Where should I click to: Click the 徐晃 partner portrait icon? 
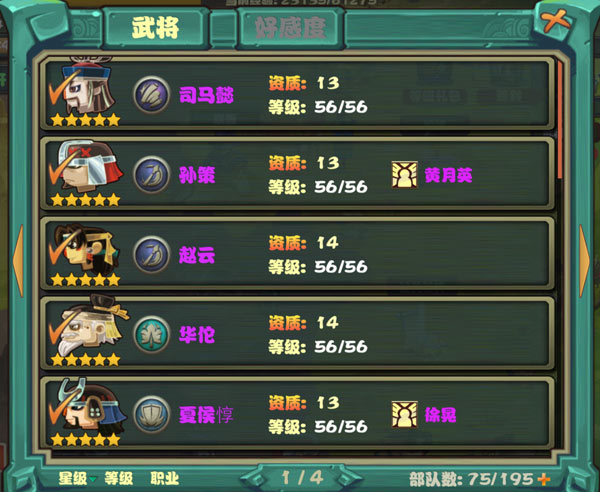point(404,414)
